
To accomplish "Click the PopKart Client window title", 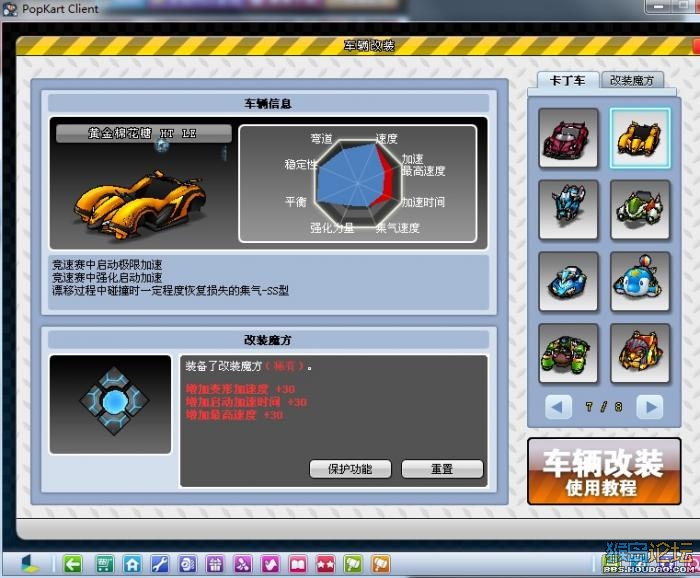I will [60, 9].
